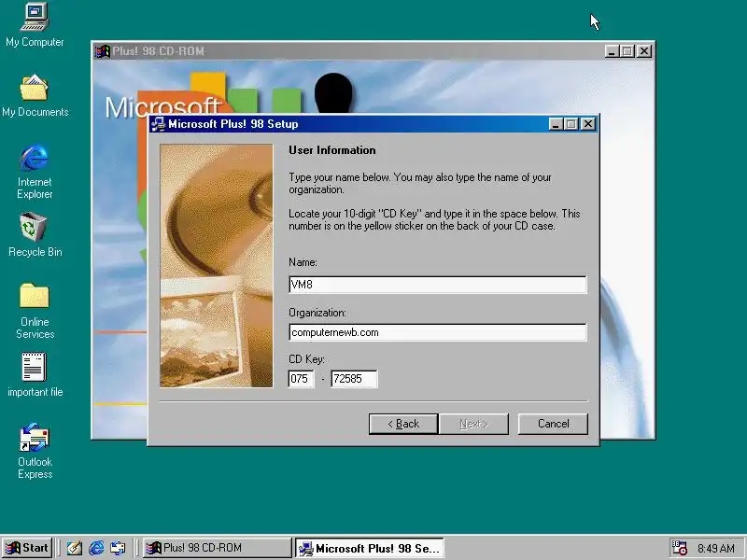Click the "Name:" label
Image resolution: width=747 pixels, height=560 pixels.
click(303, 262)
